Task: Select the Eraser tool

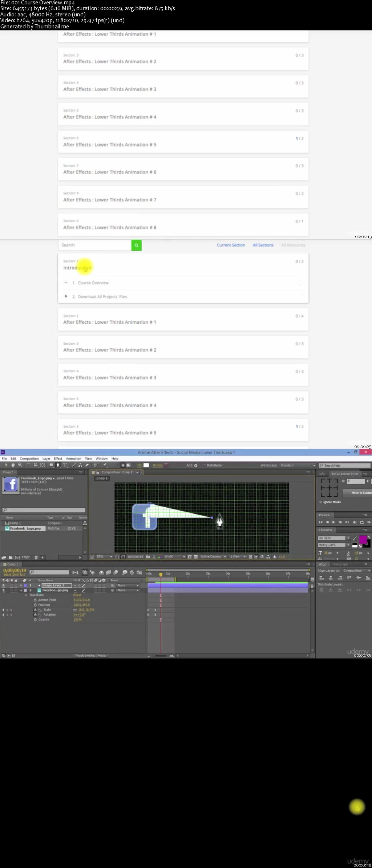Action: (87, 465)
